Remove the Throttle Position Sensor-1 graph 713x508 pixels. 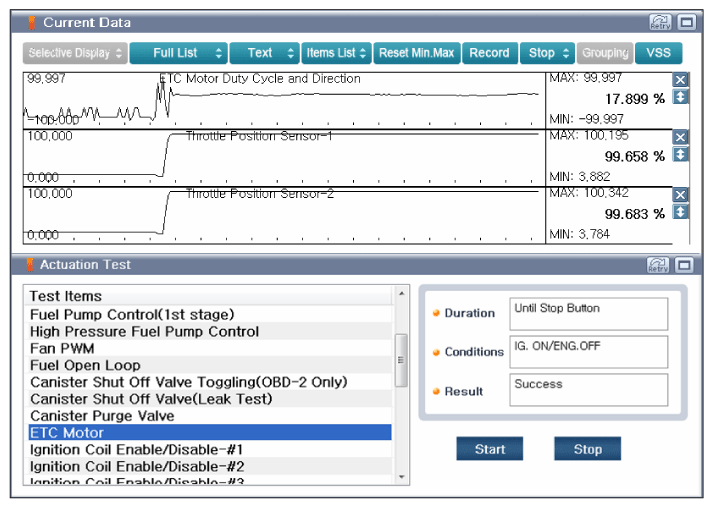pos(680,137)
